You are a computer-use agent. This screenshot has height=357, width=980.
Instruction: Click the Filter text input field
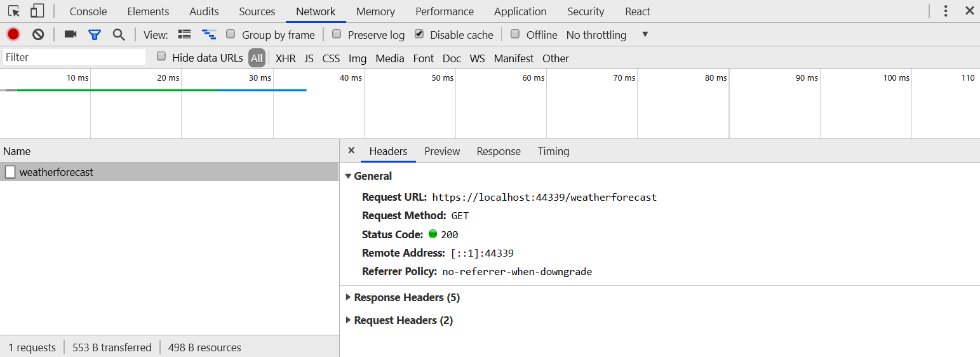74,57
